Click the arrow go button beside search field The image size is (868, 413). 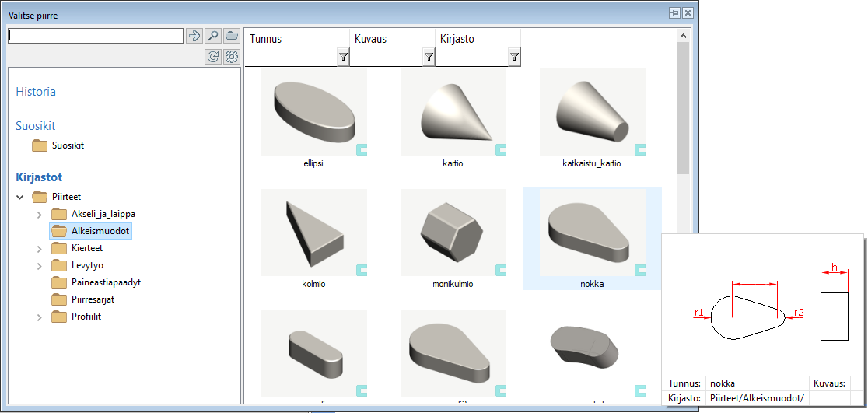[194, 36]
